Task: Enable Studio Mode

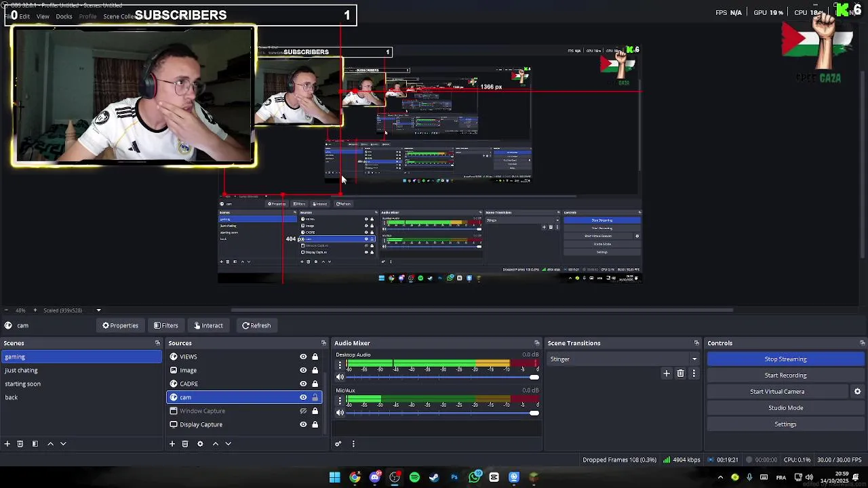Action: tap(785, 408)
